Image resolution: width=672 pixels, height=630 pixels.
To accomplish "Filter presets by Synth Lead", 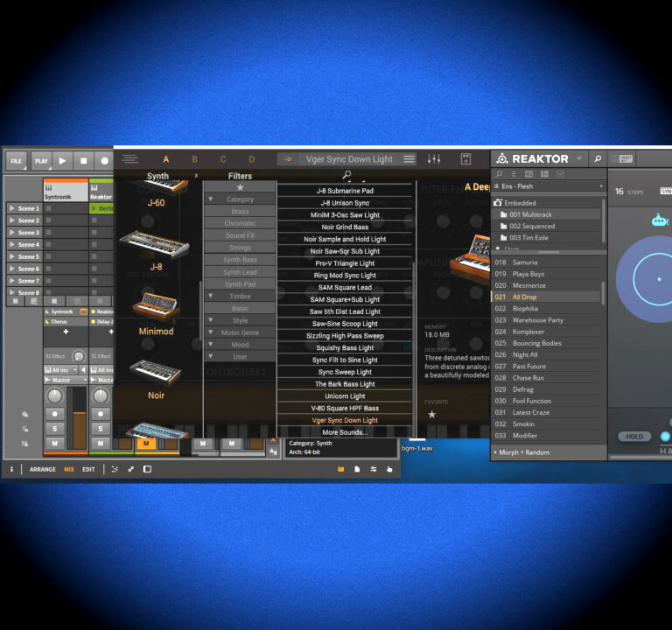I will pyautogui.click(x=240, y=272).
